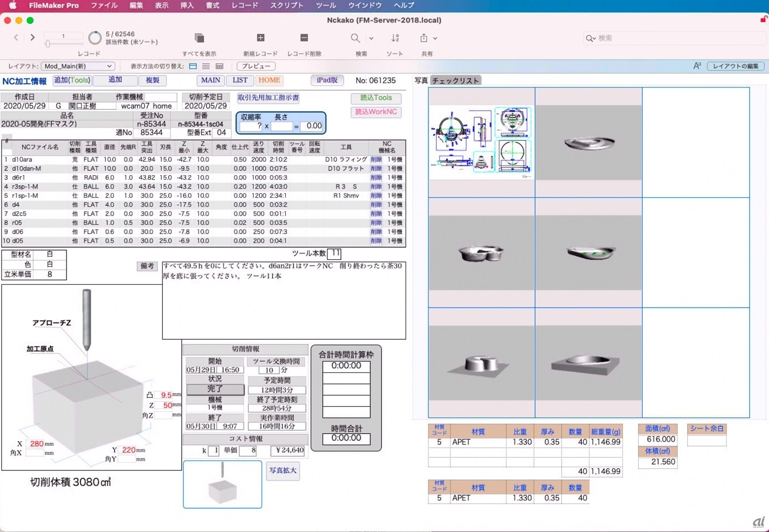Click the 読込Tools button

click(376, 98)
